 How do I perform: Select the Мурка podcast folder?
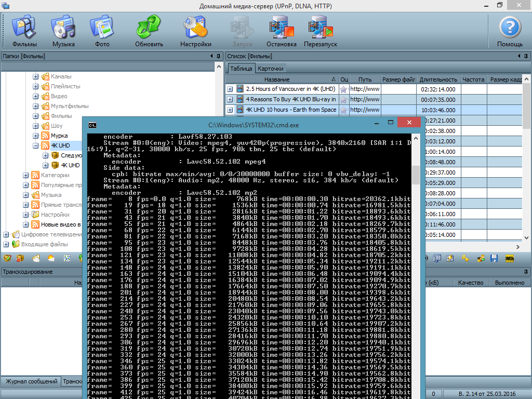pyautogui.click(x=59, y=136)
